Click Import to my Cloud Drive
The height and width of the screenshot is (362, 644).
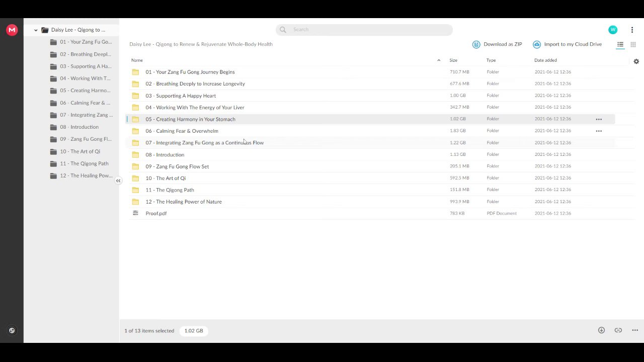coord(568,44)
